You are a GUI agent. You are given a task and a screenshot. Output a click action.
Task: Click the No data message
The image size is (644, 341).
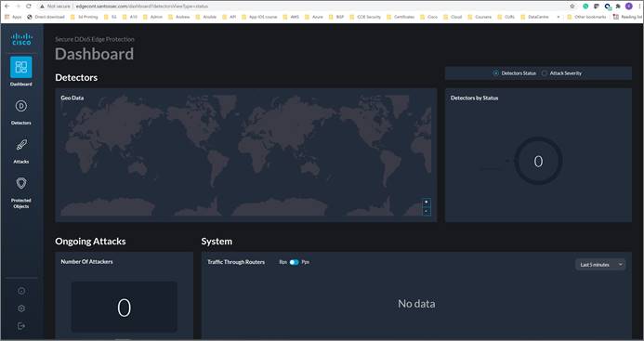pos(416,304)
